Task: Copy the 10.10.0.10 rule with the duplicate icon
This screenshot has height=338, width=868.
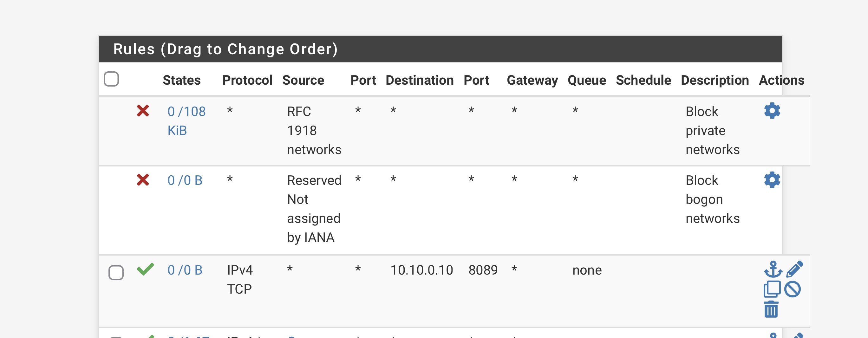Action: point(772,289)
